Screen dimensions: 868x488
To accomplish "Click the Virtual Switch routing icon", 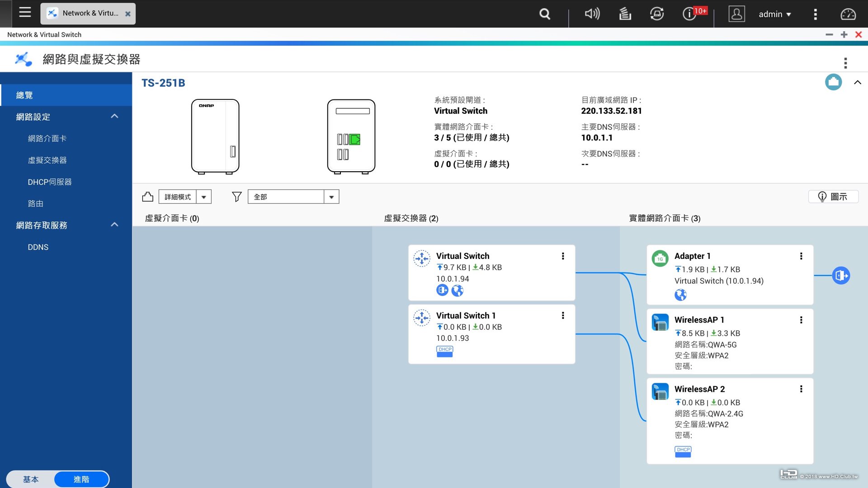I will coord(422,259).
